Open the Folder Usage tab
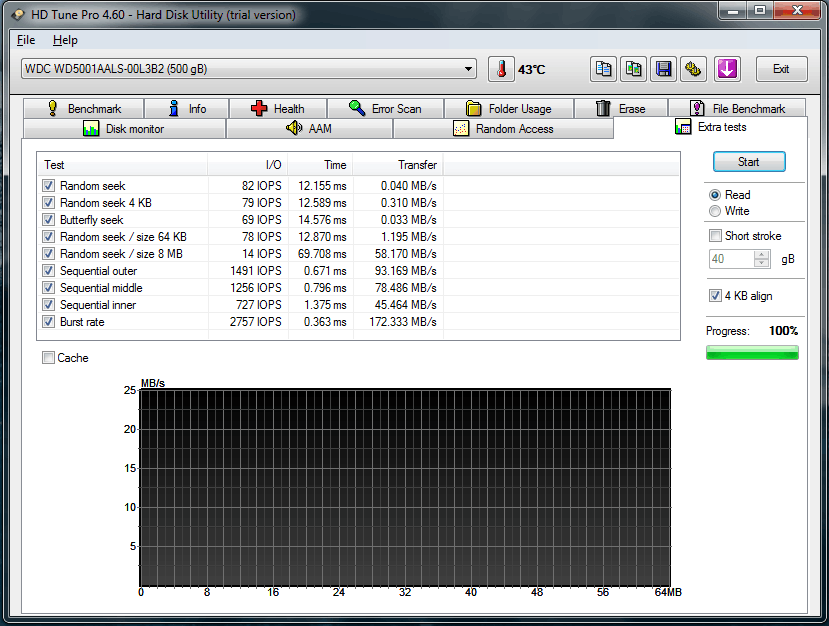This screenshot has height=626, width=829. (509, 108)
